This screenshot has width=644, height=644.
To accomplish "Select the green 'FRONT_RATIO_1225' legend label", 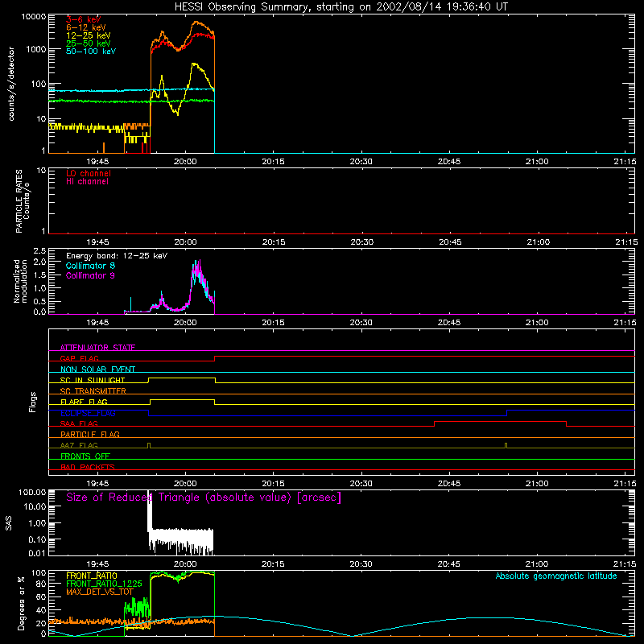I will click(104, 584).
